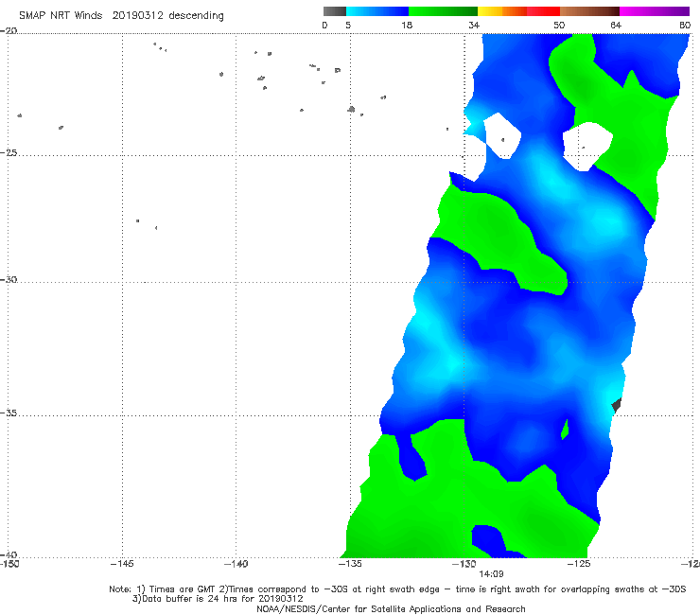
Task: Click the note "3)Data buffer is 24 hrs for 20190312"
Action: point(218,599)
